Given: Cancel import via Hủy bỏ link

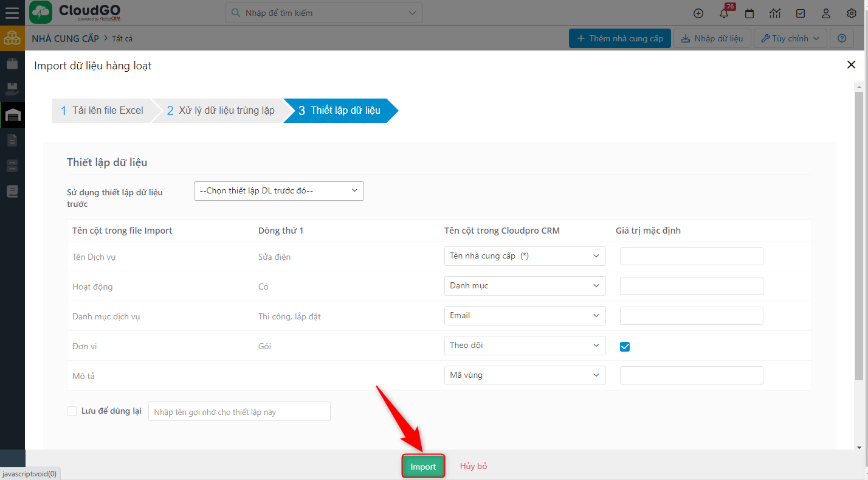Looking at the screenshot, I should pyautogui.click(x=473, y=465).
